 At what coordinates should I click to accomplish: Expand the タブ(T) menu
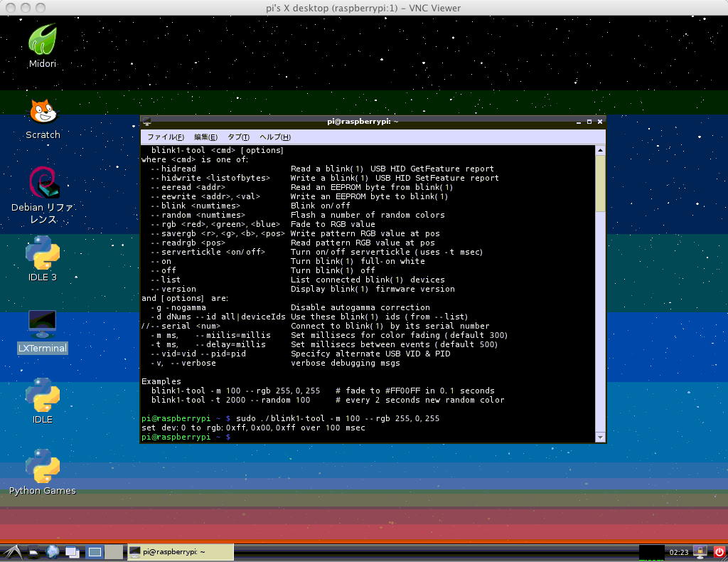coord(238,137)
